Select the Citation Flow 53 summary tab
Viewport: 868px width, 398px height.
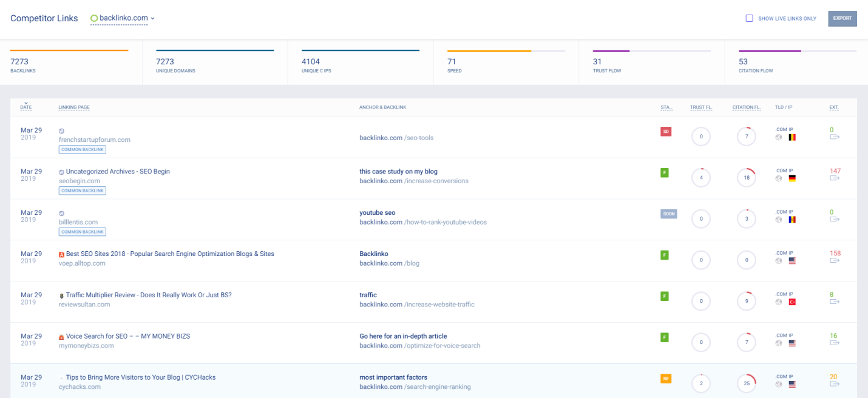click(796, 62)
